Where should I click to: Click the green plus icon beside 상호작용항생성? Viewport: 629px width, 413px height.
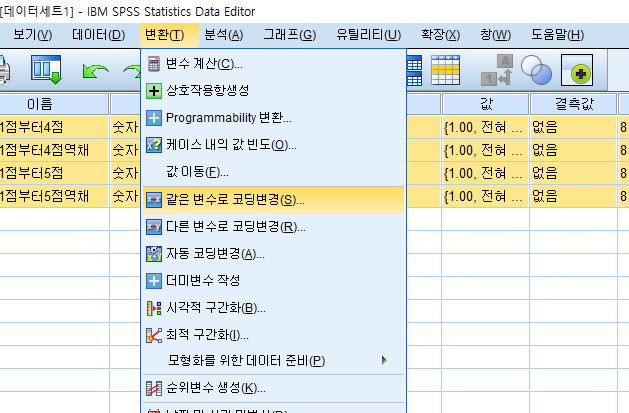[154, 91]
